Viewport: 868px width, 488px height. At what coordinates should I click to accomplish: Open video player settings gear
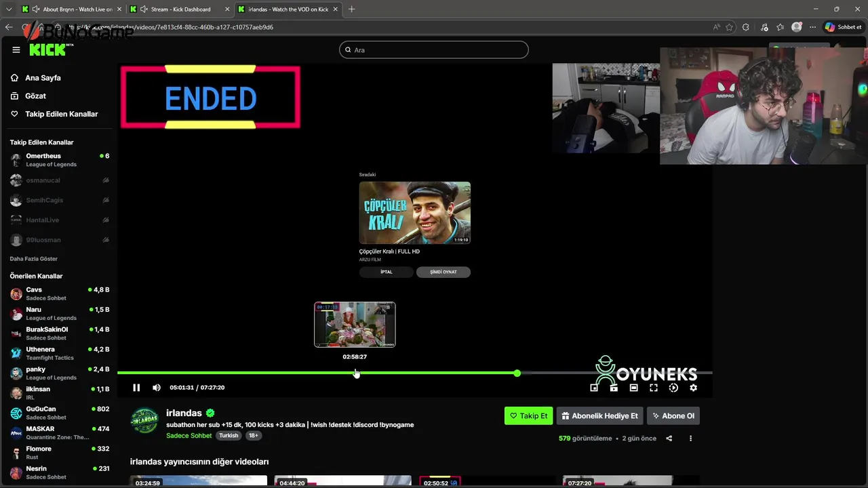pyautogui.click(x=693, y=388)
